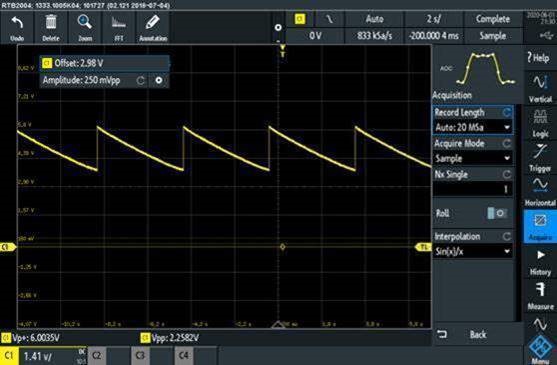This screenshot has width=557, height=365.
Task: Open the sine-wave icon menu below Measure
Action: tap(540, 324)
